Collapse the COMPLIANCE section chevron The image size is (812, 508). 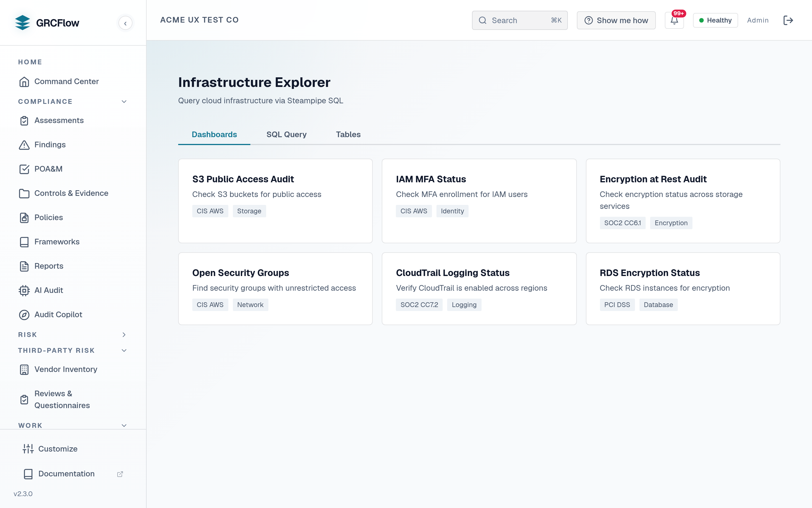click(x=124, y=102)
